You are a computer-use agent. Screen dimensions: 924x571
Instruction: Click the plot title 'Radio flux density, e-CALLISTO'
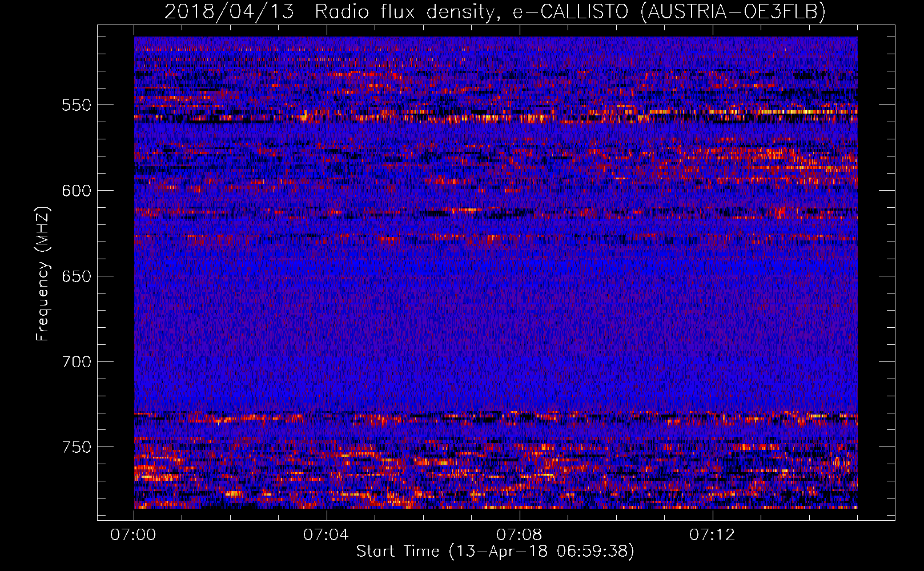click(x=471, y=12)
